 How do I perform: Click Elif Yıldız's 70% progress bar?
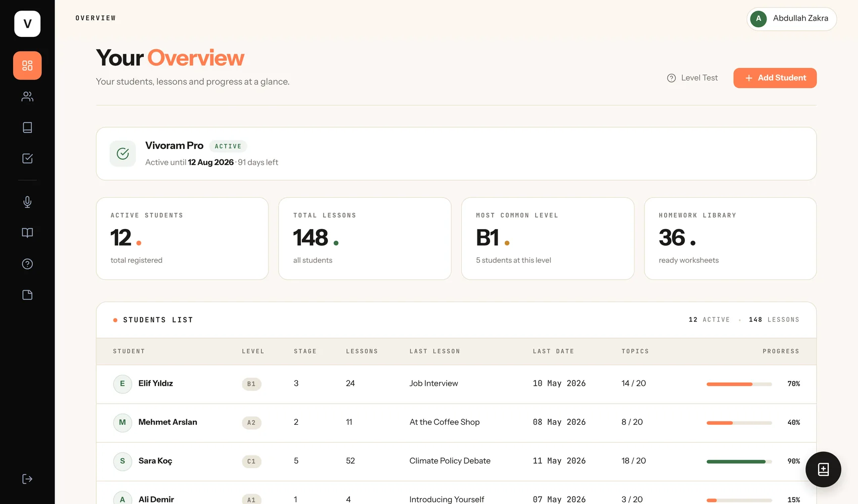coord(739,384)
